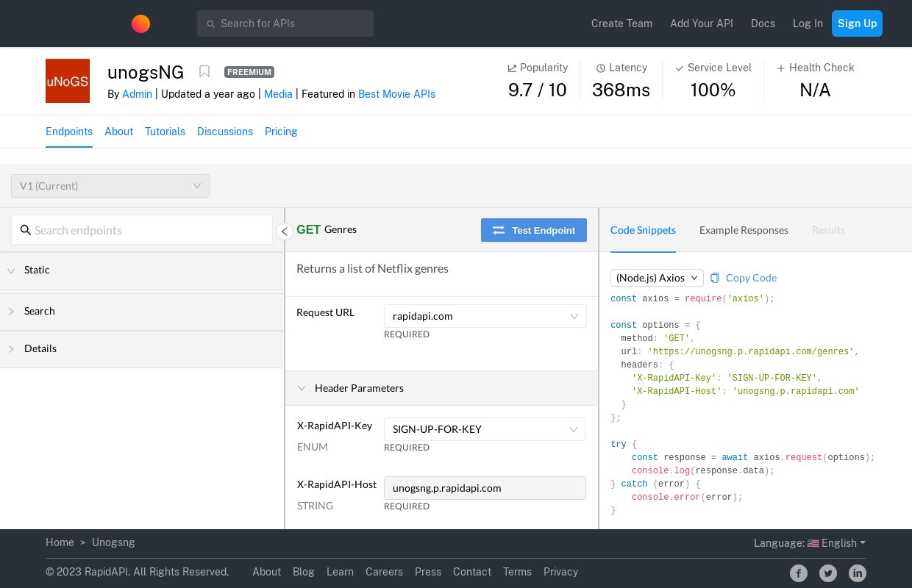Open the Admin author link

pyautogui.click(x=137, y=94)
